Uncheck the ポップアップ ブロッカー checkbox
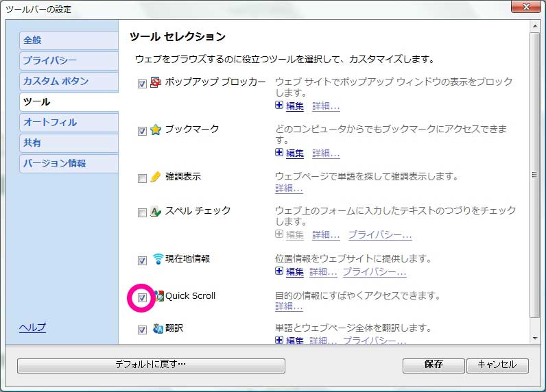The height and width of the screenshot is (392, 546). coord(142,84)
